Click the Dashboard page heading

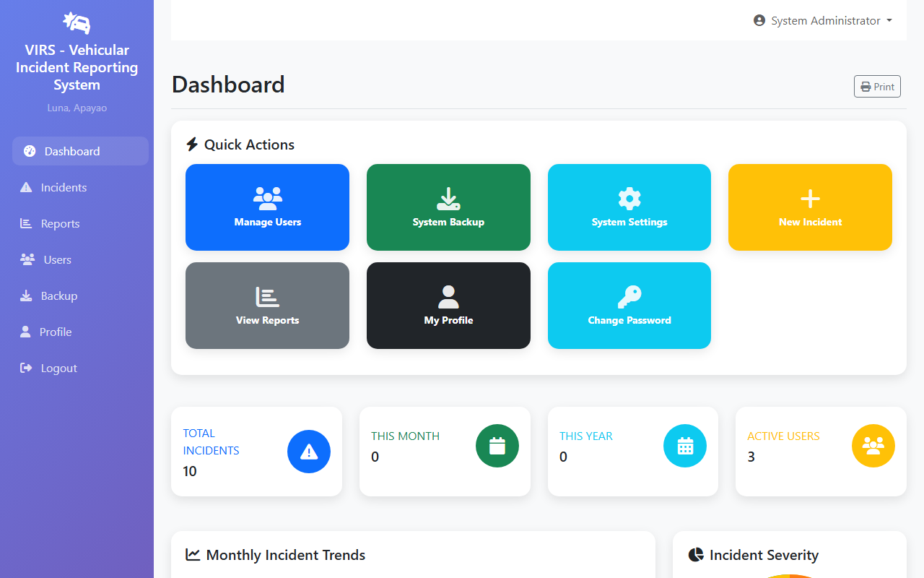tap(228, 85)
